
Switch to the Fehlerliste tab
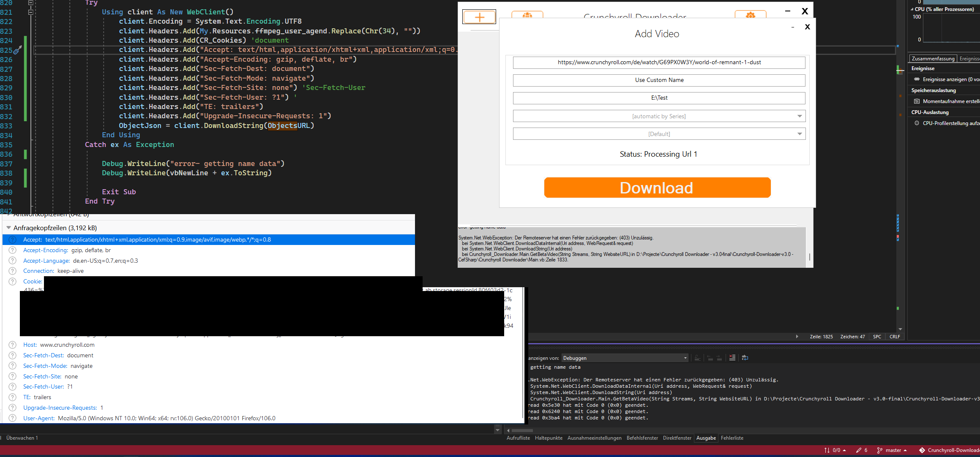732,438
